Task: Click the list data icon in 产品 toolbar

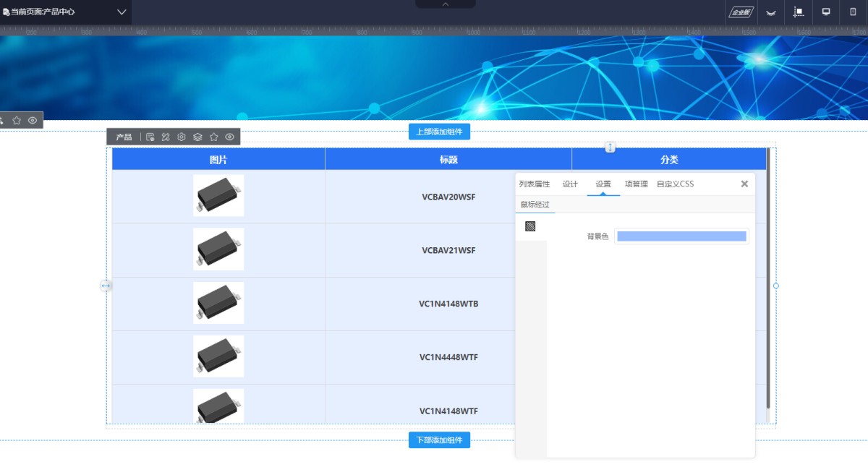Action: [x=150, y=137]
